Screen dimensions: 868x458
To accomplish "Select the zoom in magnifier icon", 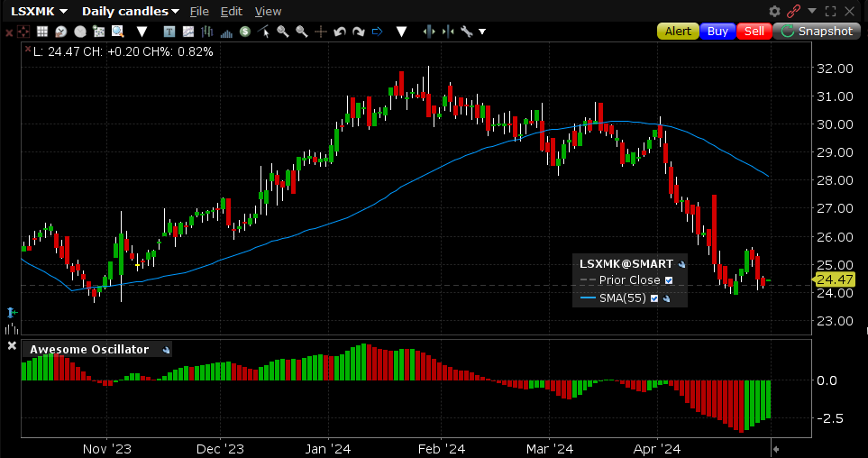I will (x=283, y=32).
